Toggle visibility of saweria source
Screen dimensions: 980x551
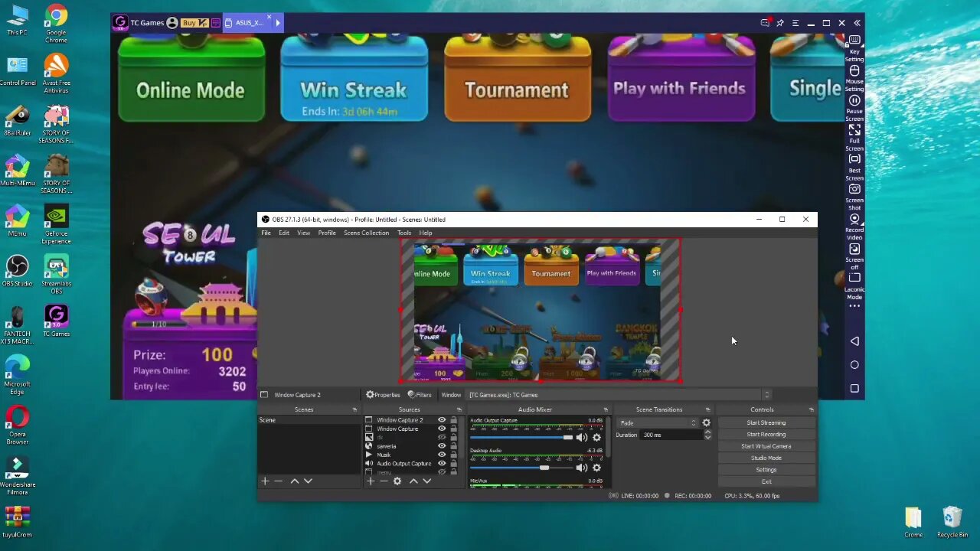pyautogui.click(x=442, y=446)
